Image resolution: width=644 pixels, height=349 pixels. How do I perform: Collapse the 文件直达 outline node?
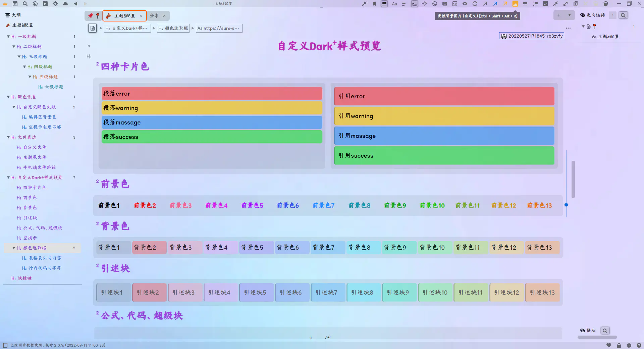click(8, 137)
